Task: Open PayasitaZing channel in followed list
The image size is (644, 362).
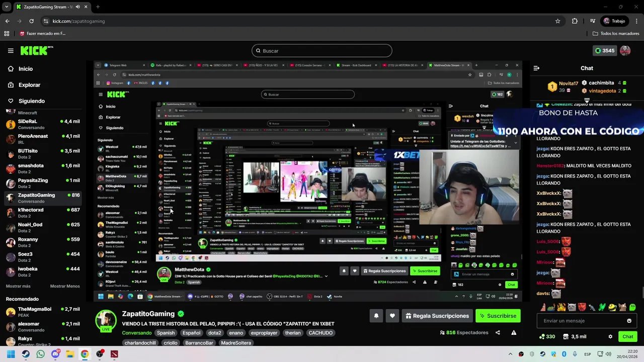Action: click(43, 183)
